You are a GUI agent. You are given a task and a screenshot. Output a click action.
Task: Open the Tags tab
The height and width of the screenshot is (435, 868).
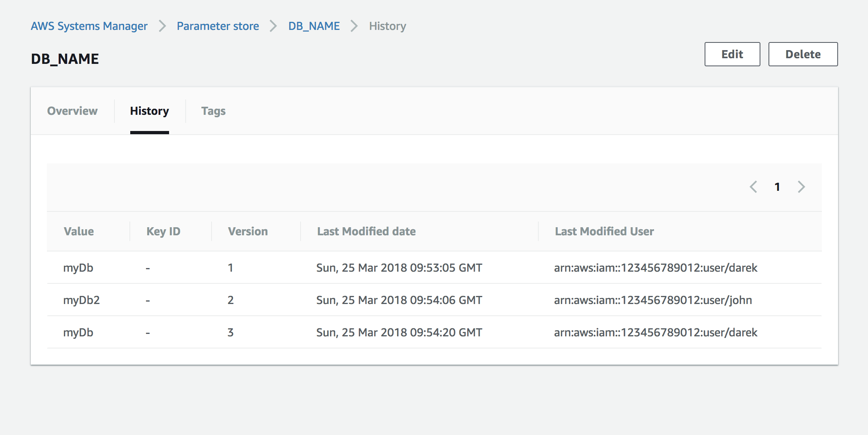(213, 111)
